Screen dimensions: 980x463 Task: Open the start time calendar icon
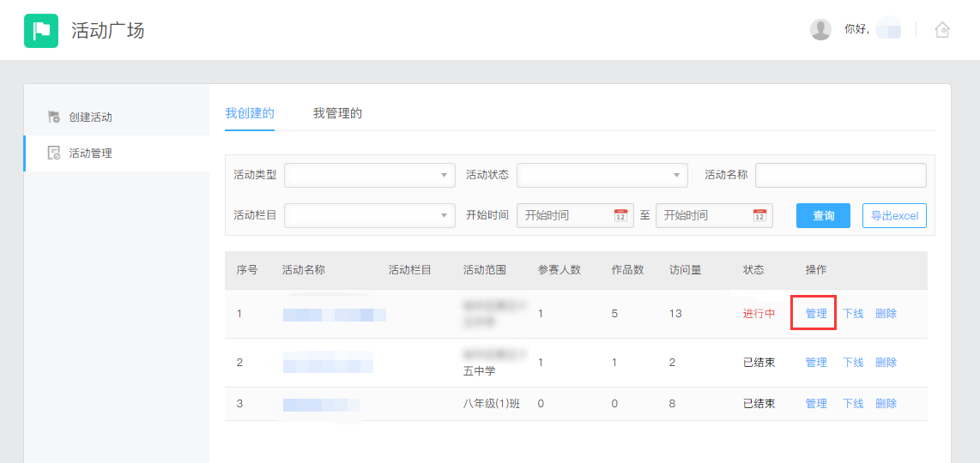coord(620,215)
